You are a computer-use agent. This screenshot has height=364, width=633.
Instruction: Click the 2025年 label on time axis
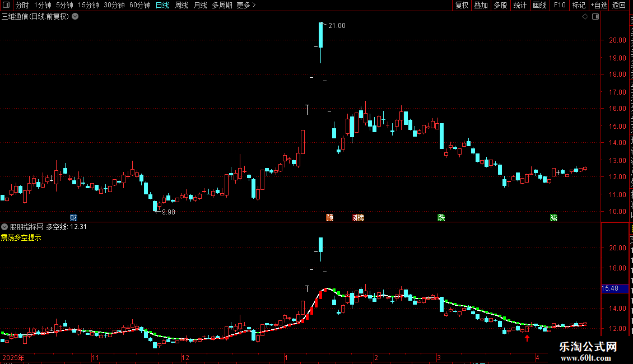pyautogui.click(x=13, y=357)
